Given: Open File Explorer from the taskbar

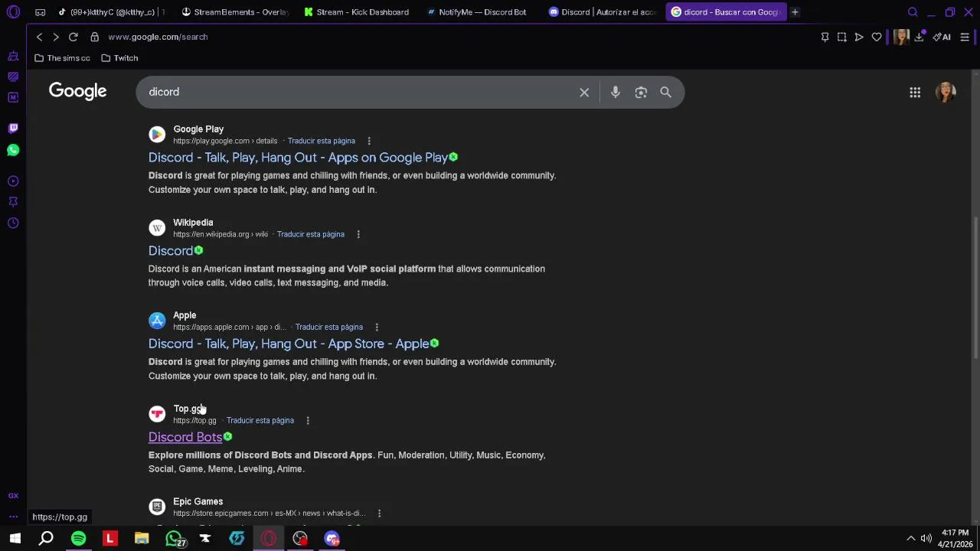Looking at the screenshot, I should click(142, 539).
